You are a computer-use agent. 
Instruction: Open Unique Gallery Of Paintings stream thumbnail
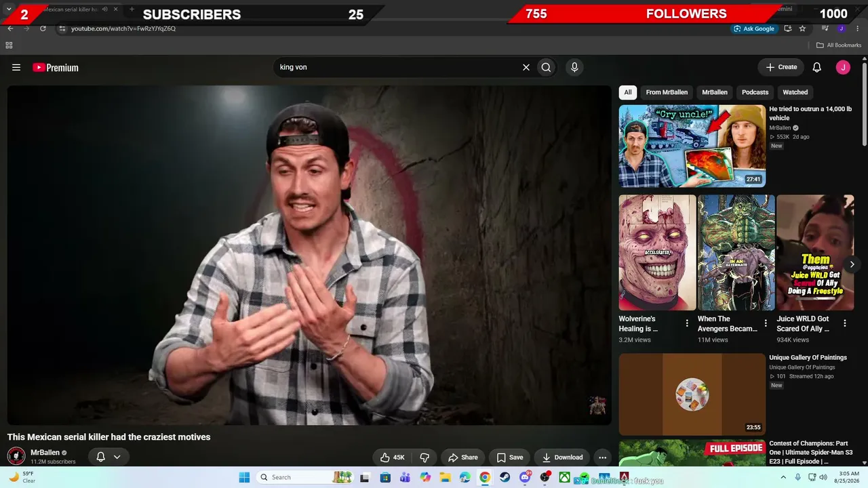pyautogui.click(x=692, y=394)
